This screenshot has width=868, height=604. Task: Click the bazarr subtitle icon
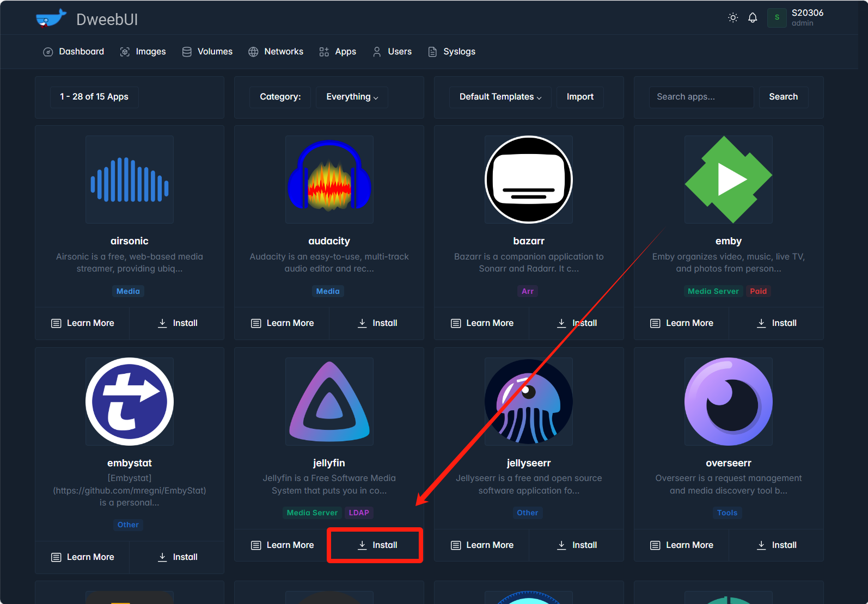pos(528,180)
